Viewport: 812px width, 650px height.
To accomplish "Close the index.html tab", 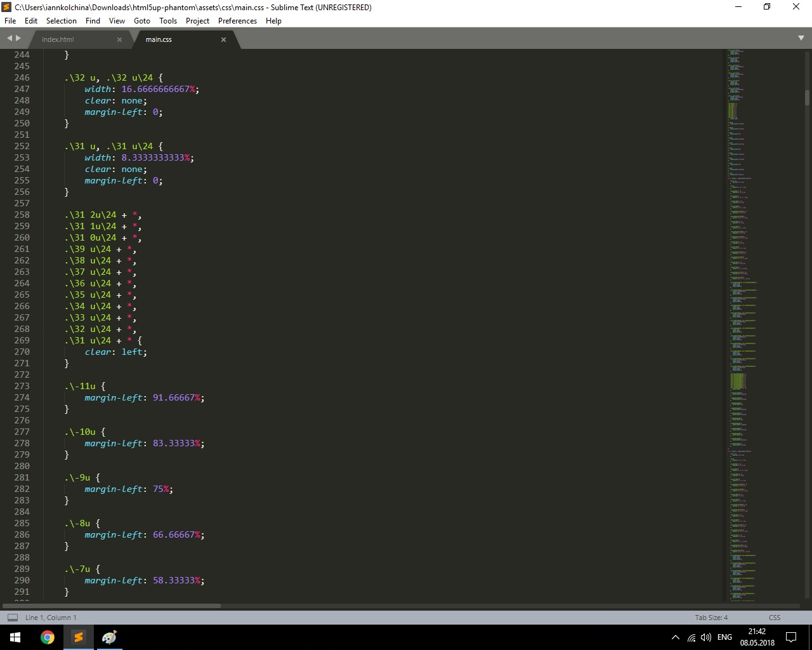I will 119,39.
